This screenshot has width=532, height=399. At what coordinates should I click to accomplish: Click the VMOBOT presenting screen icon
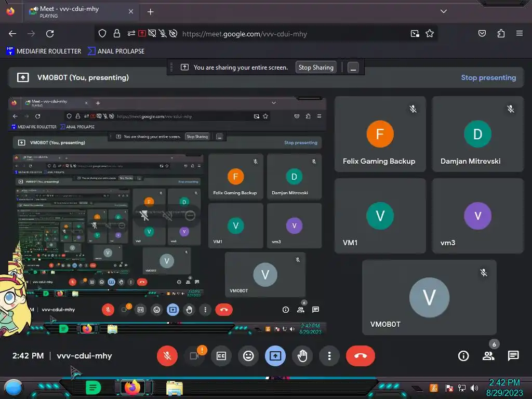23,77
